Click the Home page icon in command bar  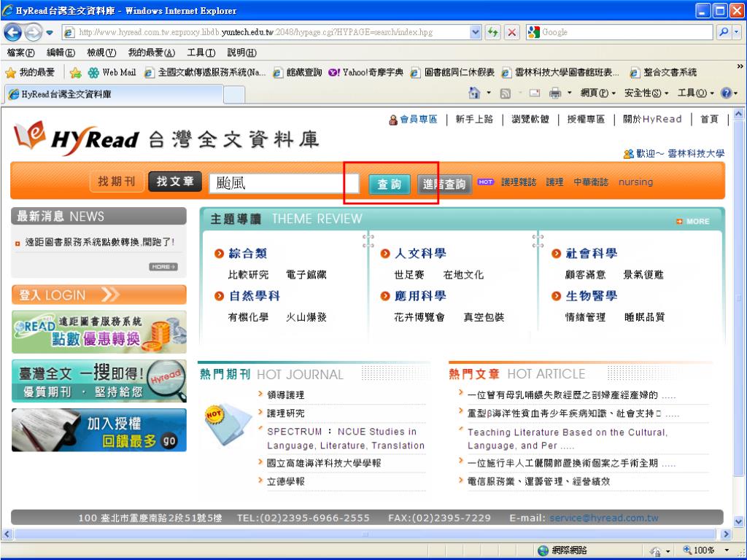tap(474, 93)
